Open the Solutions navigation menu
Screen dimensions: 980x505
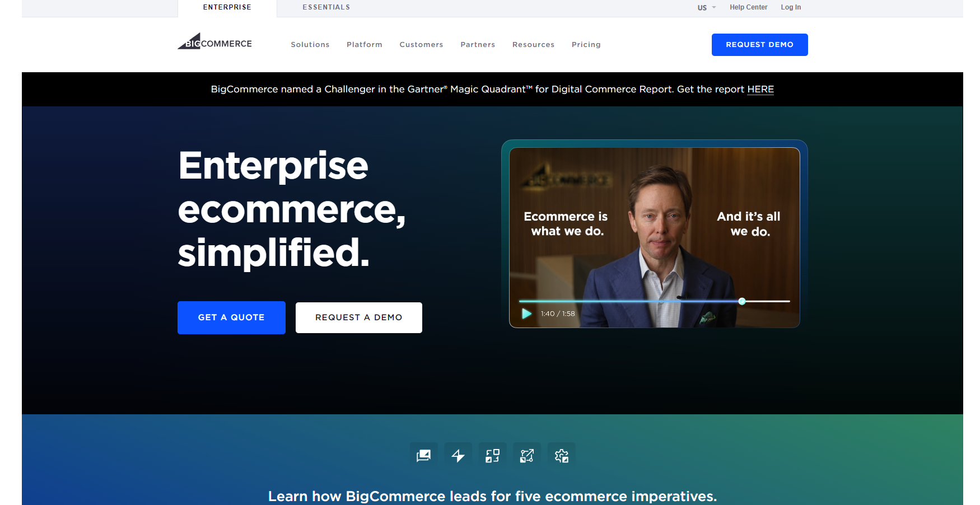pos(310,45)
